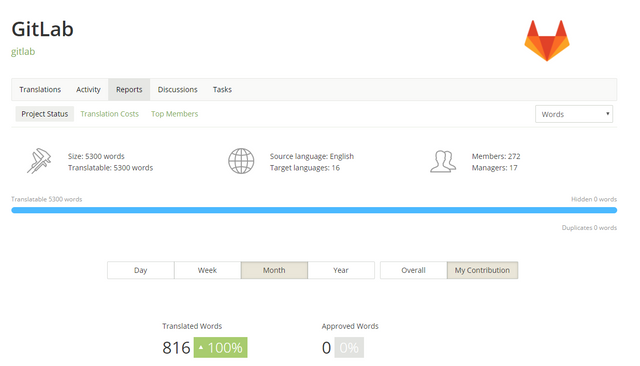Click the gitlab project identifier link
The width and height of the screenshot is (640, 366).
point(23,52)
